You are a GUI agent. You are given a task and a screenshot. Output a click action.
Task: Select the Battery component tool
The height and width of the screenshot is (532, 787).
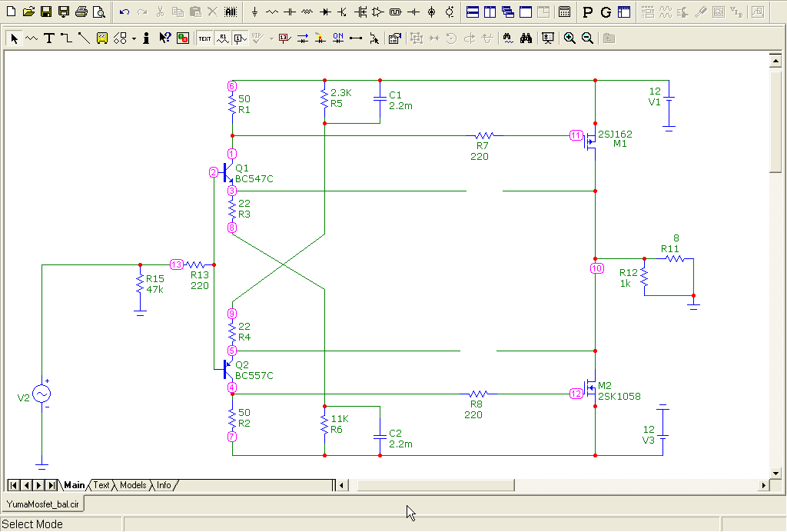[413, 12]
